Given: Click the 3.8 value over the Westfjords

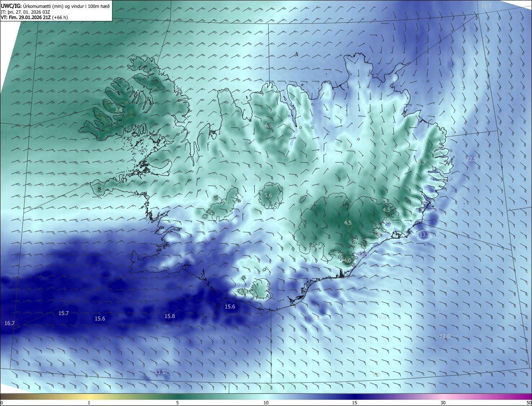Looking at the screenshot, I should [118, 110].
